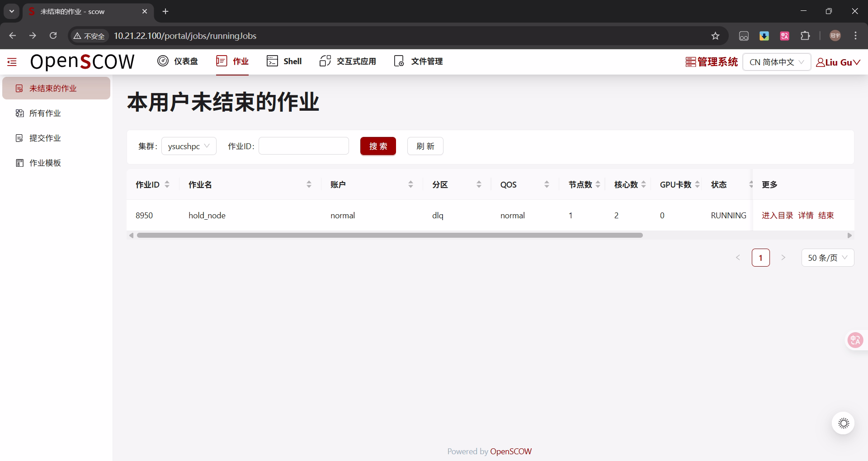Select 提交作业 in the sidebar

click(x=45, y=138)
